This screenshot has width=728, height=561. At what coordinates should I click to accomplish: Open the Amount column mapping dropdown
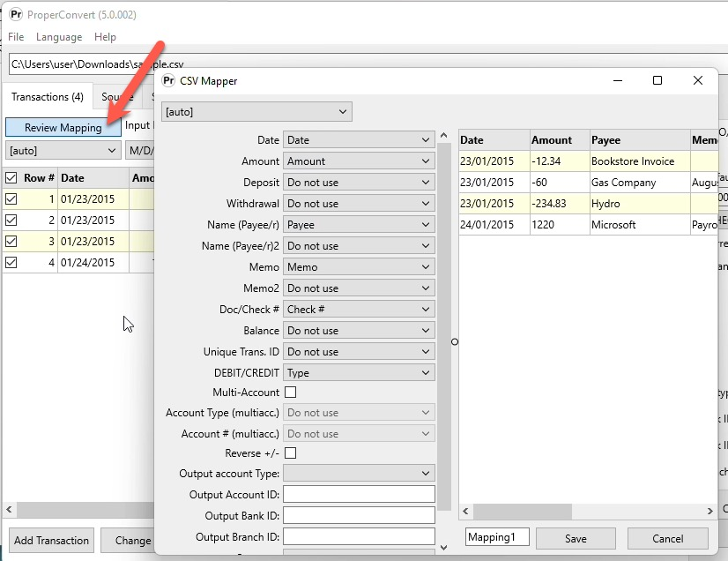[359, 161]
